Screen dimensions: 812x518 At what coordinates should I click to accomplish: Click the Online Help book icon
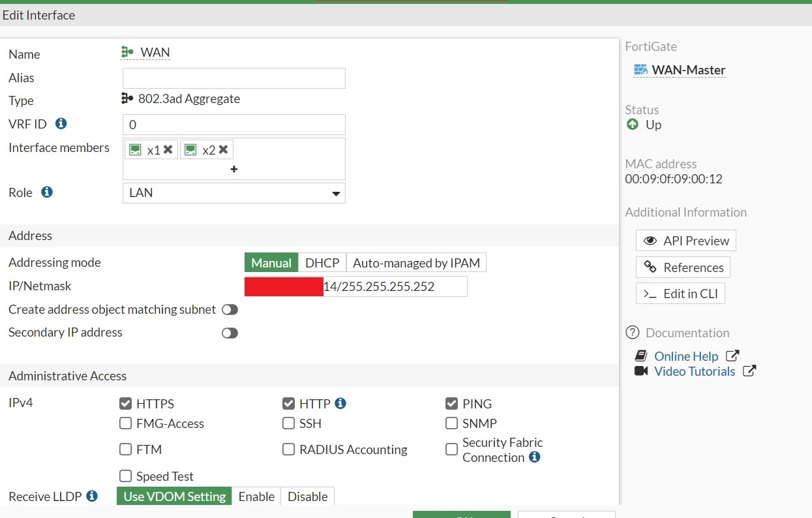(641, 356)
